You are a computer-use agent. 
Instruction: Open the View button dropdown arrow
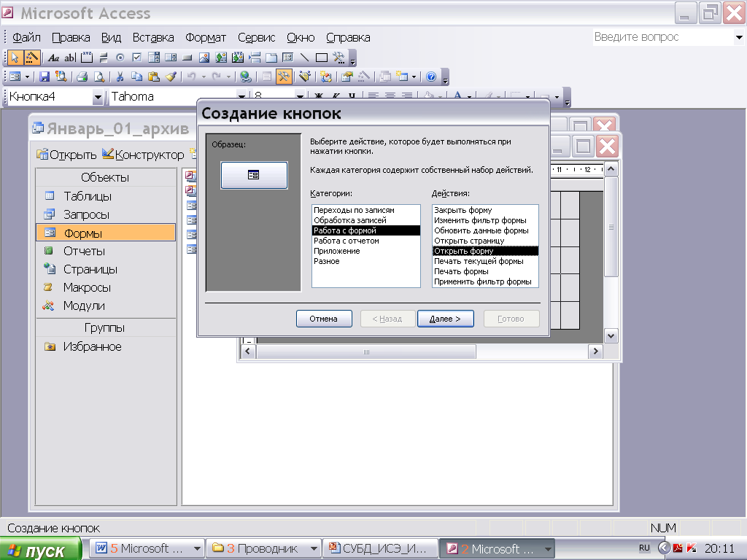[27, 77]
